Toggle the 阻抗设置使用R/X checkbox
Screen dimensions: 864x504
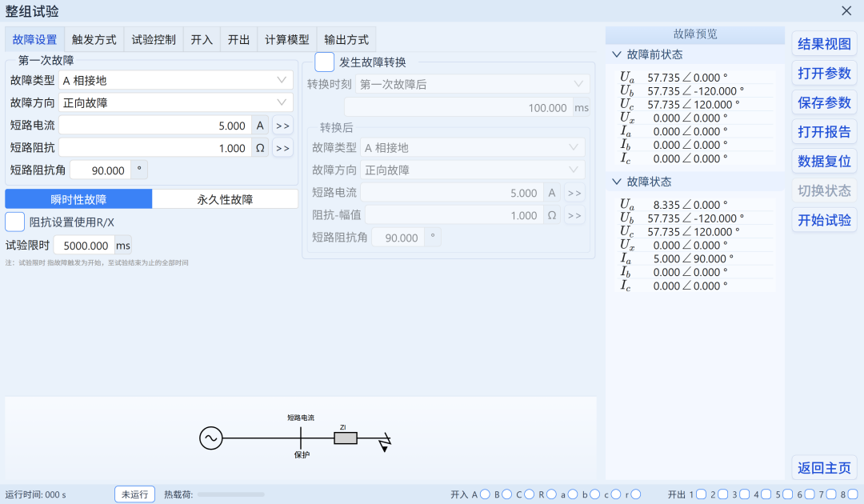pos(15,222)
